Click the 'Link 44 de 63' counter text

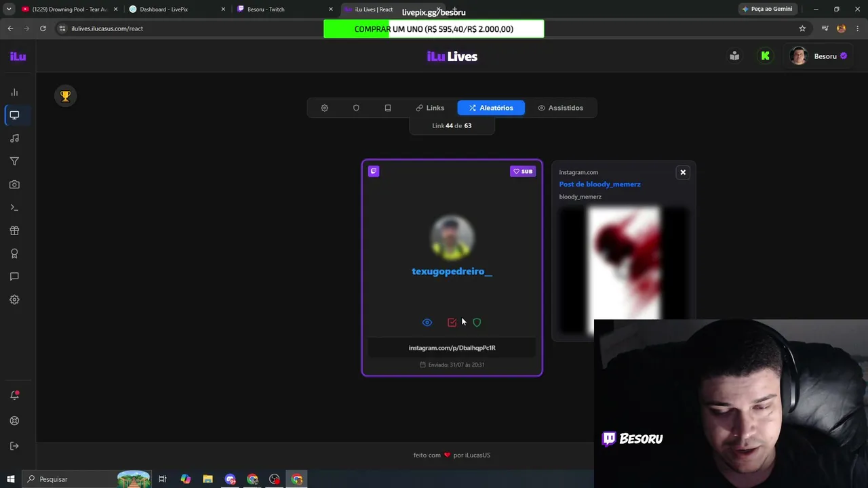click(452, 126)
